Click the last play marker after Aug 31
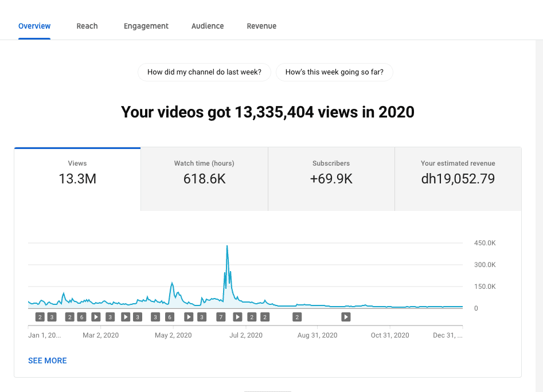This screenshot has width=543, height=392. (x=346, y=317)
